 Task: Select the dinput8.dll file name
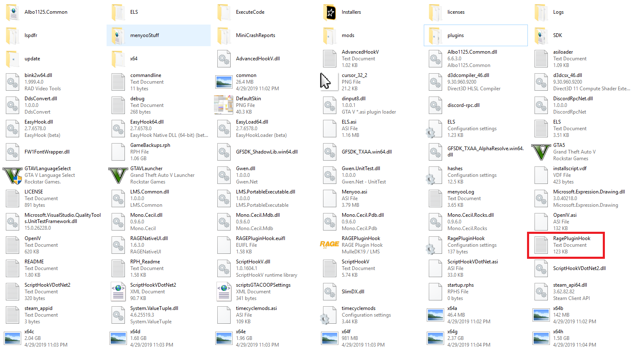[353, 99]
